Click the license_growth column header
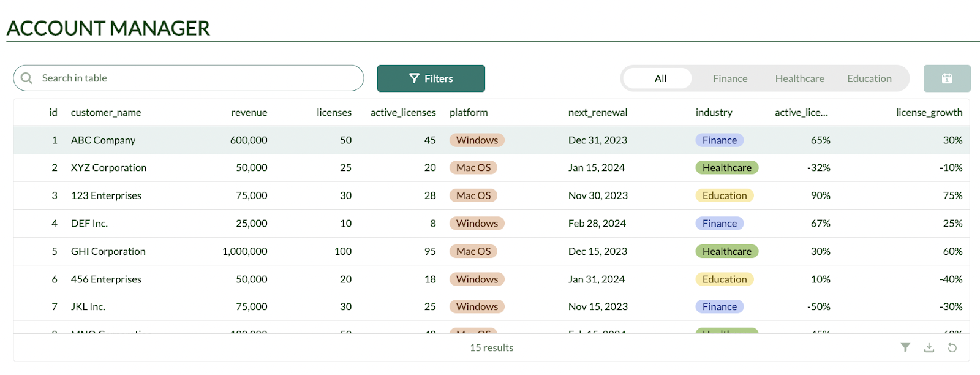This screenshot has height=375, width=980. pos(929,112)
